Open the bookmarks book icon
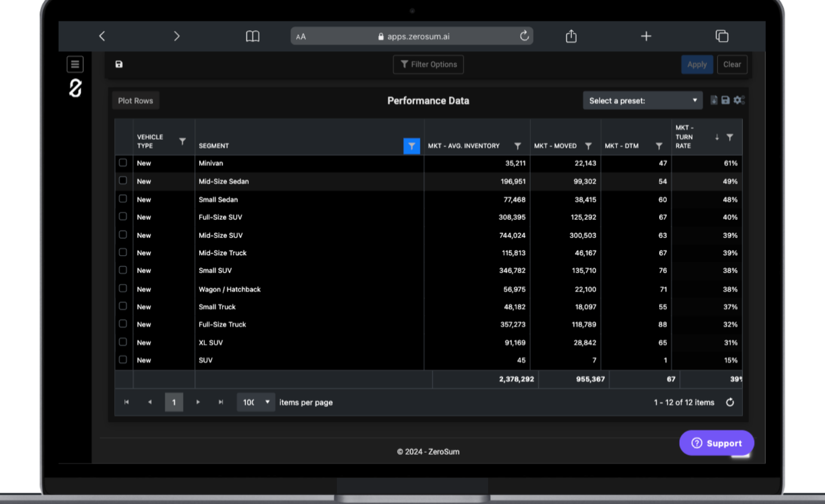The width and height of the screenshot is (825, 504). click(253, 36)
